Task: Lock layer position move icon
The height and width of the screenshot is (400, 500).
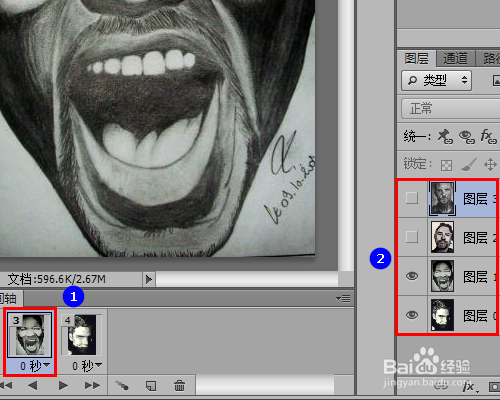Action: pos(490,164)
